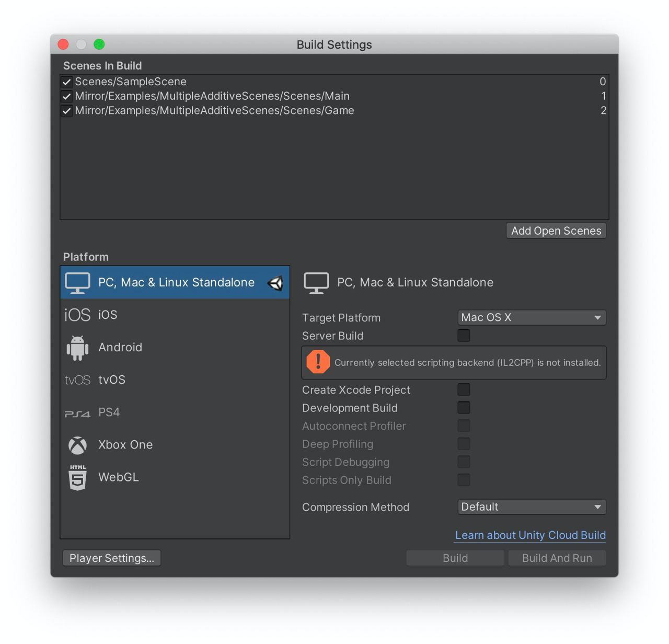Select the Android platform row
Viewport: 669px width, 644px height.
(x=175, y=348)
